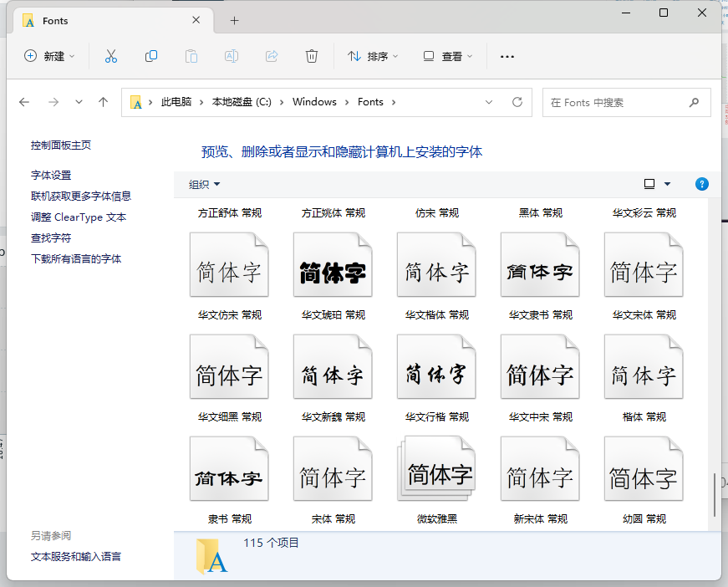Click the 方正舒体 常规 font label

(x=229, y=213)
